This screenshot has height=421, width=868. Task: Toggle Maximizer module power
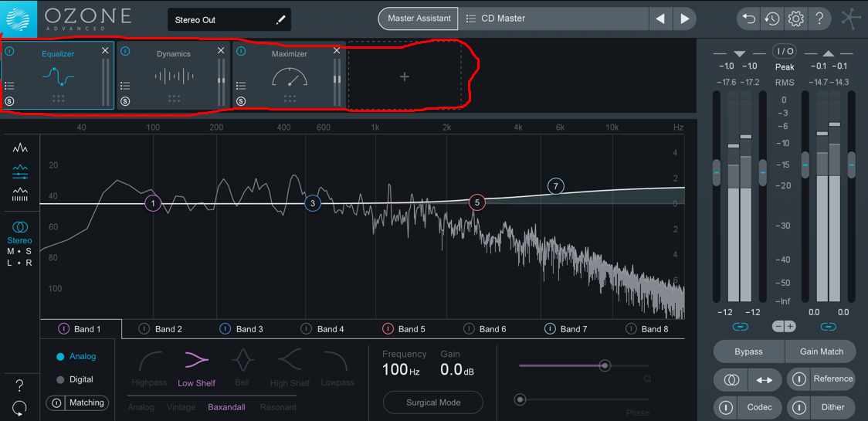pyautogui.click(x=241, y=51)
